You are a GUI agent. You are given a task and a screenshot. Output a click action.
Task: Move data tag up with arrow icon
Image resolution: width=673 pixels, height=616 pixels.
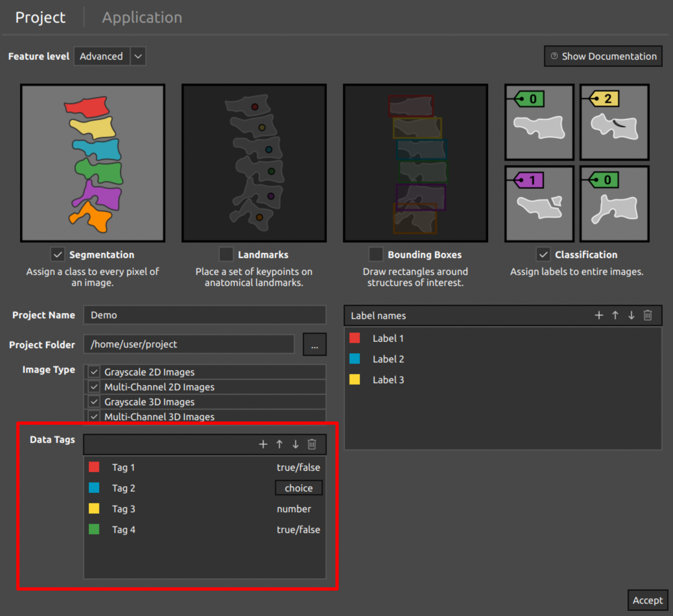279,444
